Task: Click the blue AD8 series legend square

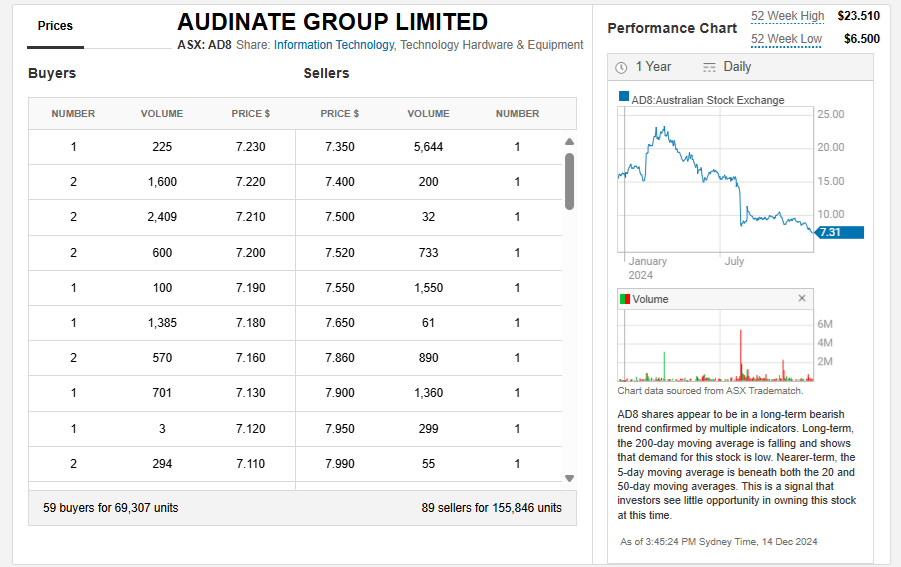Action: [624, 98]
